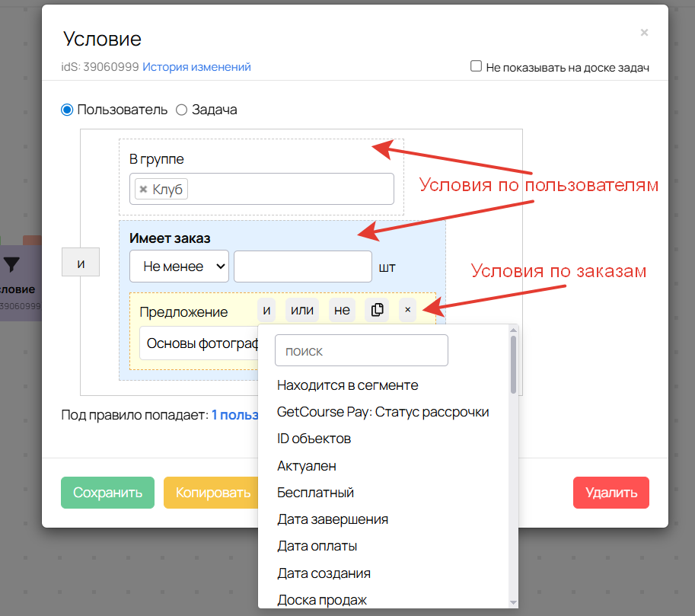
Task: Click the red Удалить button
Action: point(611,493)
